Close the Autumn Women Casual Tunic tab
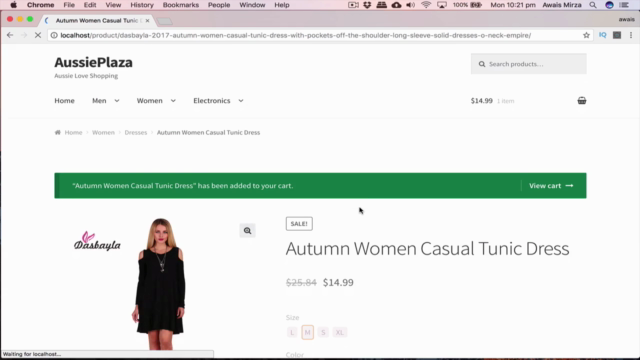640x360 pixels. pos(147,20)
